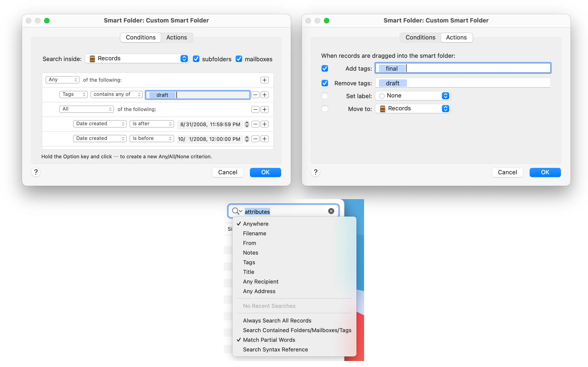This screenshot has width=588, height=367.
Task: Switch to Actions tab in left dialog
Action: [177, 37]
